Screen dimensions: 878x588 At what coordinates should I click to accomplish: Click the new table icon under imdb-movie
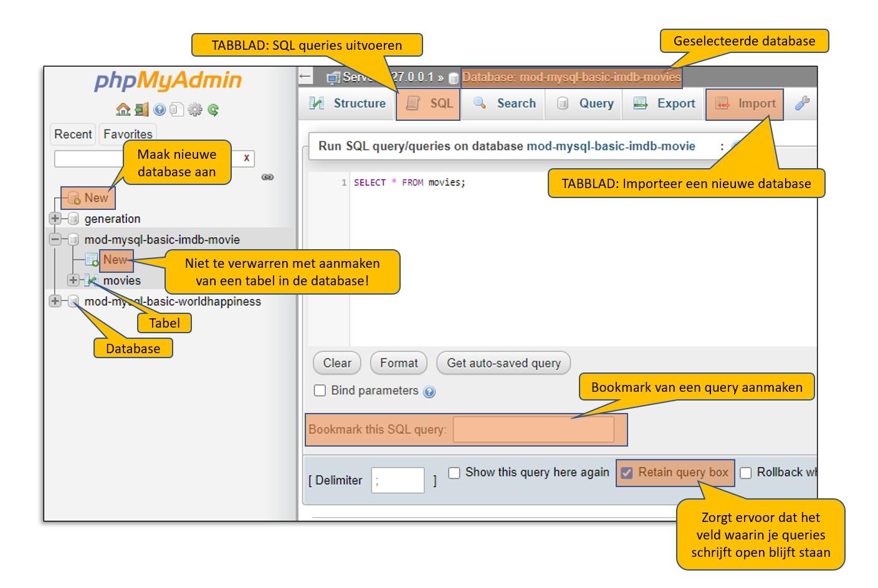tap(92, 260)
